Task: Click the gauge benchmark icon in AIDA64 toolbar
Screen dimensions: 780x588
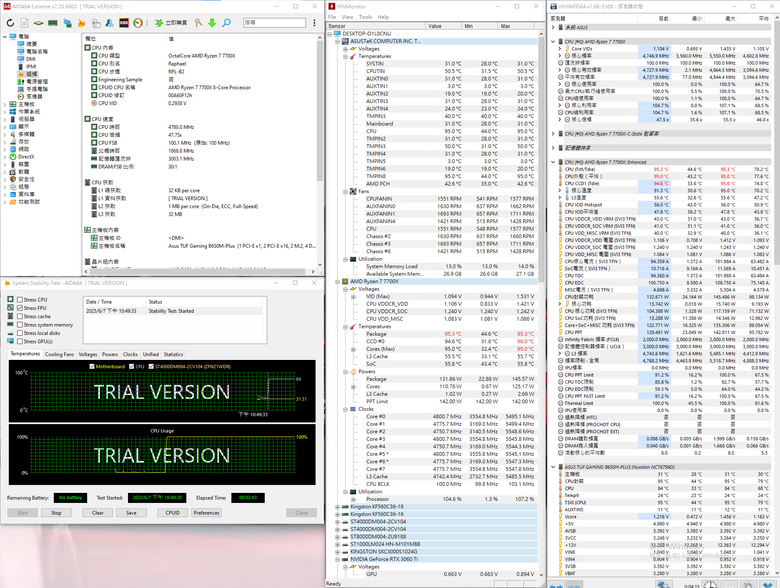Action: click(138, 23)
